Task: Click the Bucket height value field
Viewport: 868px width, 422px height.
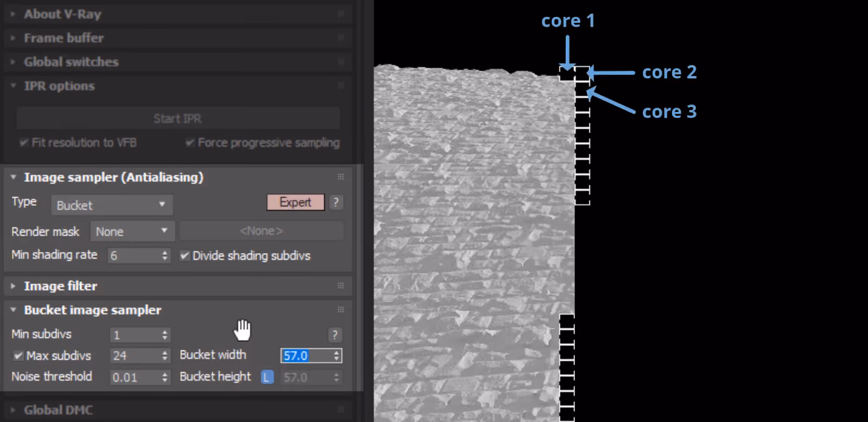Action: point(307,377)
